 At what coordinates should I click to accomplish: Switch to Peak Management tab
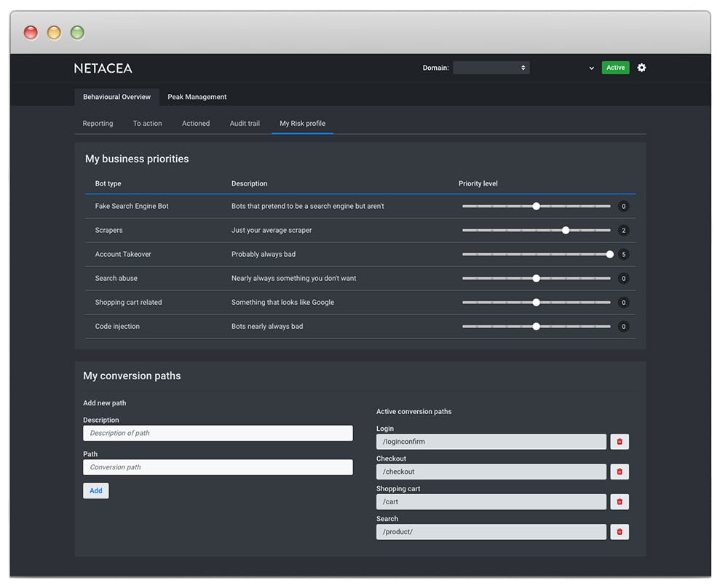197,97
